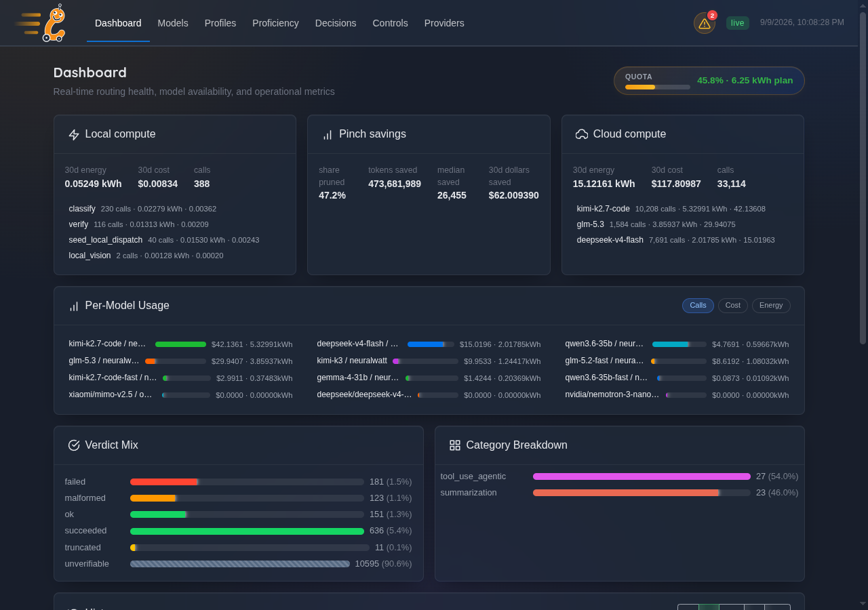
Task: Click xiaomi/mimo-v2.5 usage row
Action: coord(180,395)
